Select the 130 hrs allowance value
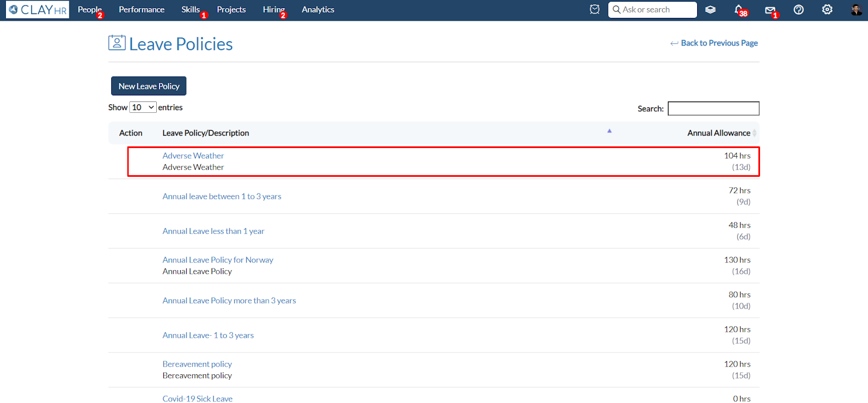This screenshot has height=403, width=868. [x=737, y=260]
